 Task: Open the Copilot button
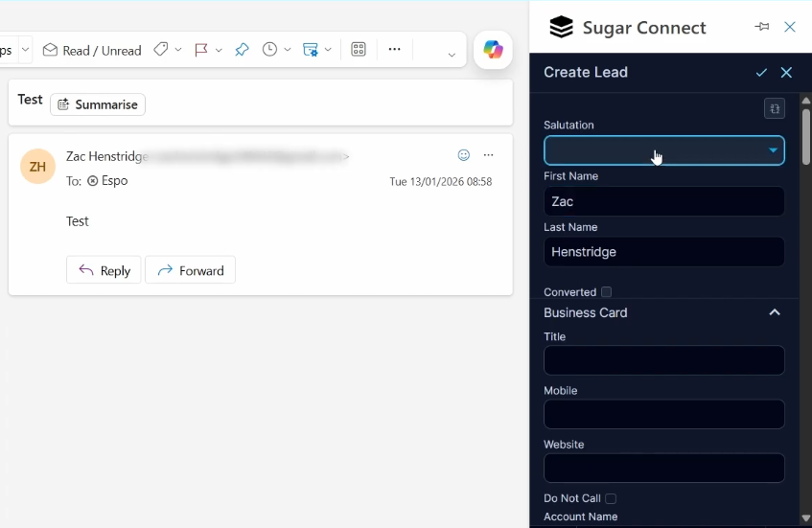coord(493,50)
